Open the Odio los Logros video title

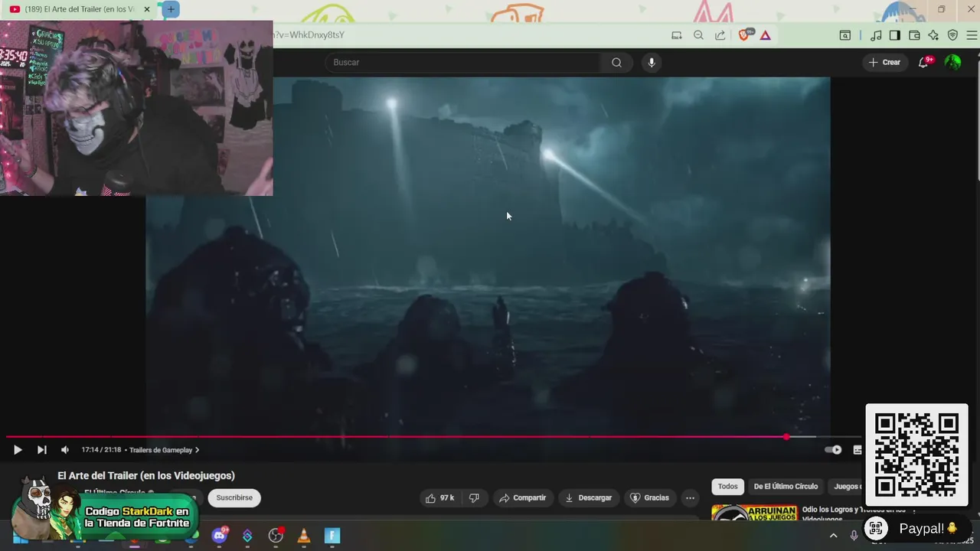[x=854, y=514]
